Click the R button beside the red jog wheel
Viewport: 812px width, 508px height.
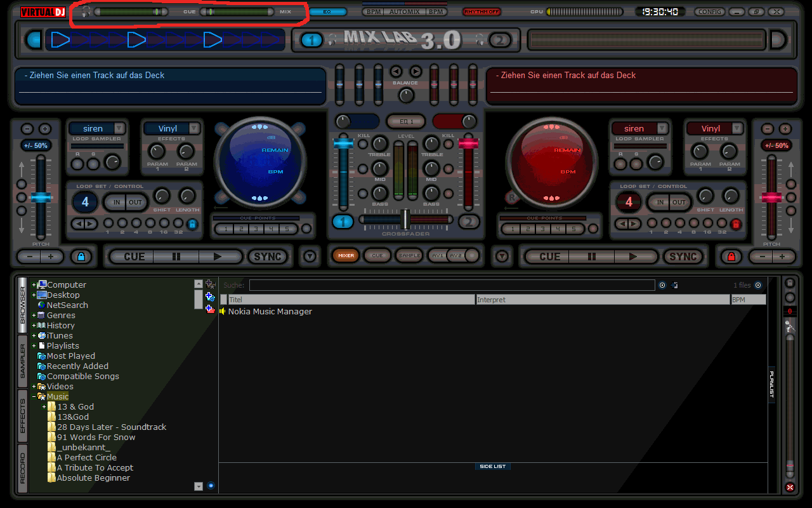pos(511,197)
